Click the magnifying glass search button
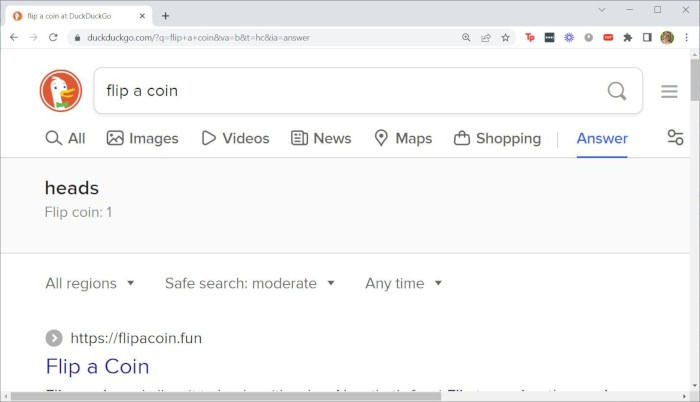 617,91
